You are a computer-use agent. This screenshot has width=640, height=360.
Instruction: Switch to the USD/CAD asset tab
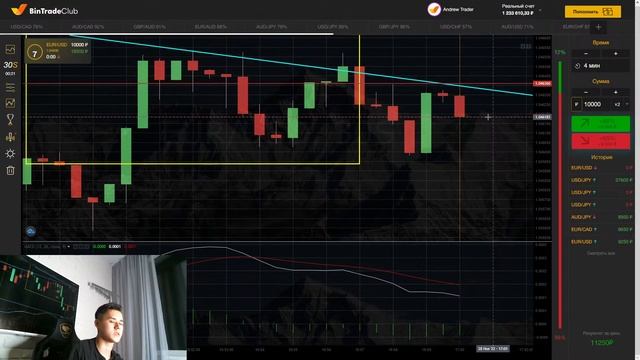[x=27, y=27]
